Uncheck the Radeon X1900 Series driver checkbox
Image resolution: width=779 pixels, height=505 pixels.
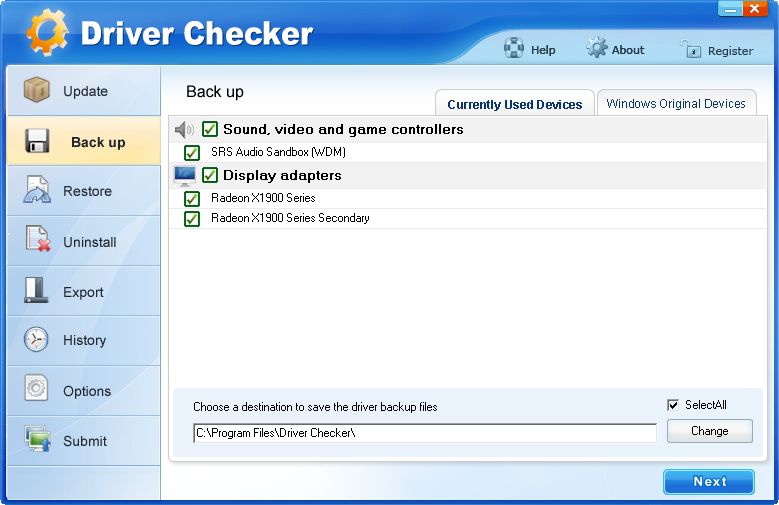click(x=192, y=199)
